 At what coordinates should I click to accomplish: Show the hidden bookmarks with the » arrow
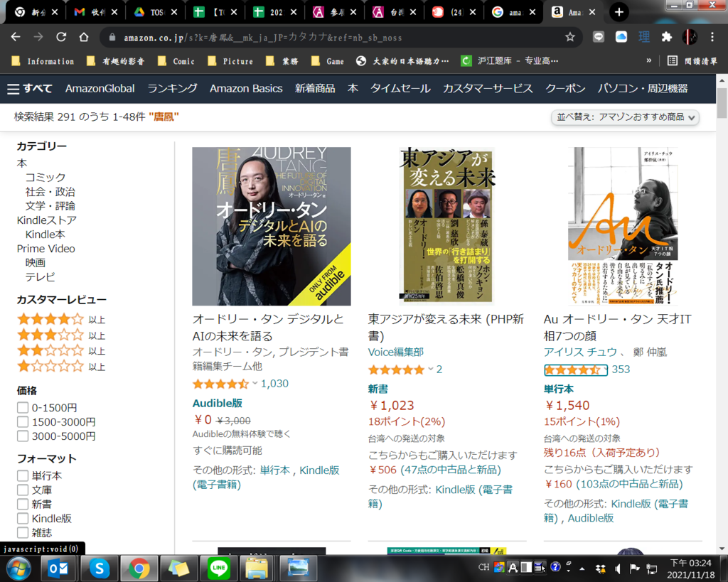coord(648,61)
